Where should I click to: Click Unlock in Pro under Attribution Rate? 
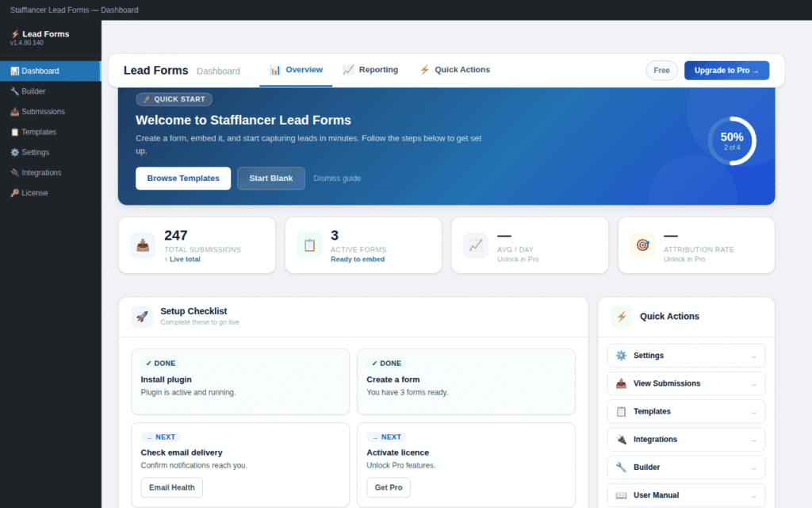[684, 260]
